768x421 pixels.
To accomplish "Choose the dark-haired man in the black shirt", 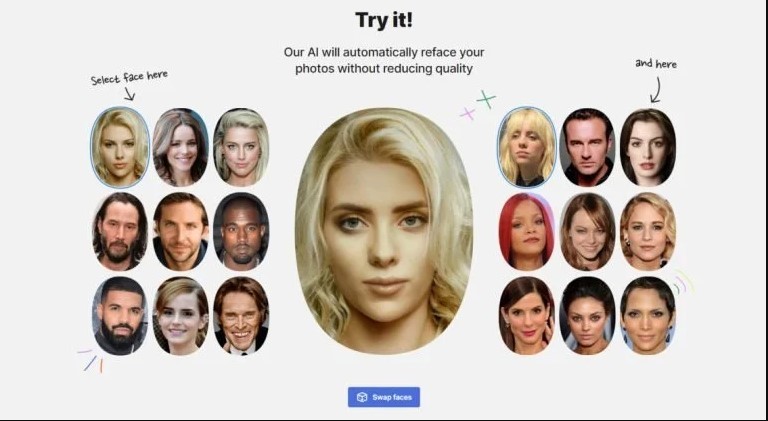I will tap(587, 147).
